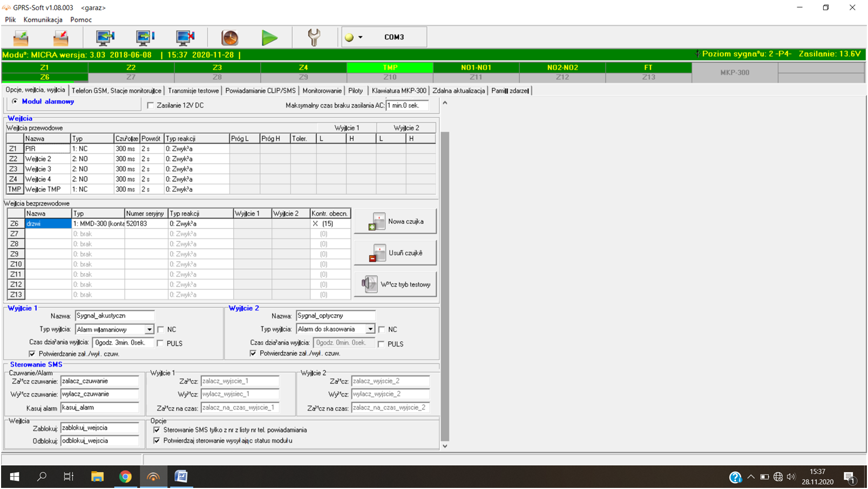
Task: Toggle Potwierdzaj sterowanie wysyłając status checkbox
Action: tap(157, 441)
